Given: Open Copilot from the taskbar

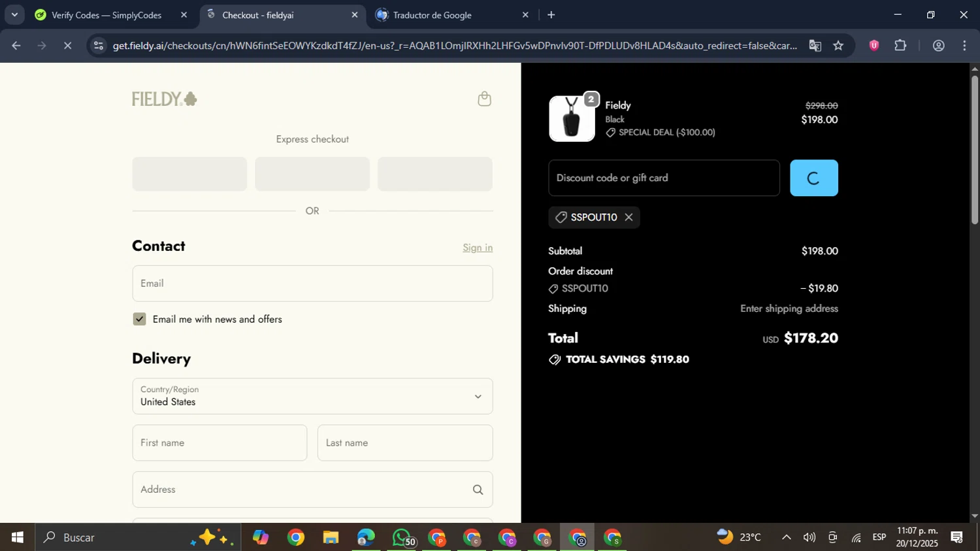Looking at the screenshot, I should click(261, 538).
